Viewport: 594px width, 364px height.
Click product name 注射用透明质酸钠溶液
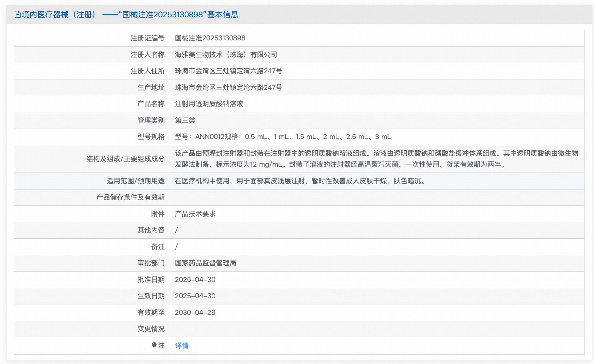[209, 104]
